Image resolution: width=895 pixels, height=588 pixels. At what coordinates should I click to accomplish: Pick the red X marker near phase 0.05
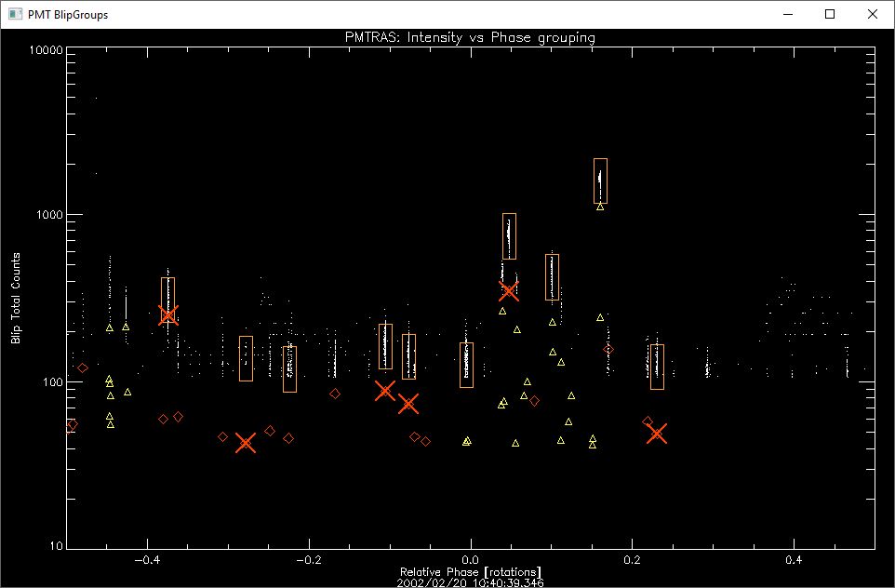click(x=508, y=292)
